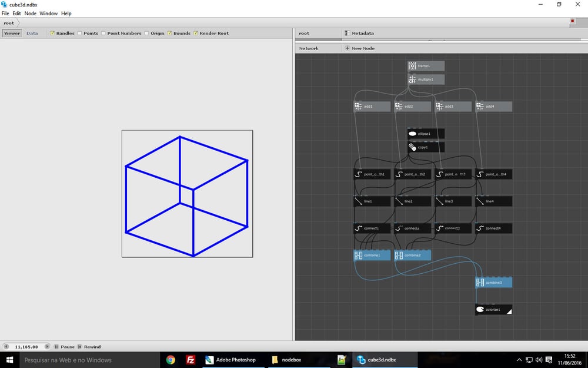Switch to the Data tab
The image size is (588, 368).
point(32,33)
